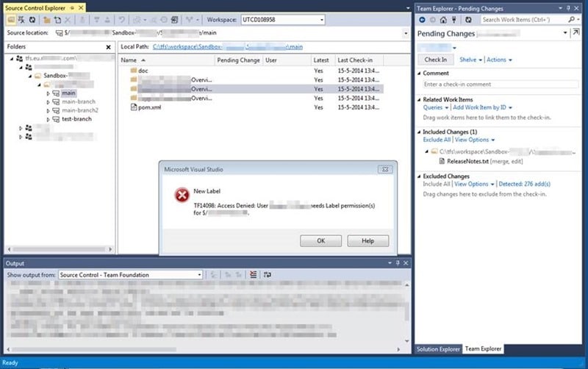
Task: Toggle the Folders pane toolbar icon
Action: click(11, 20)
